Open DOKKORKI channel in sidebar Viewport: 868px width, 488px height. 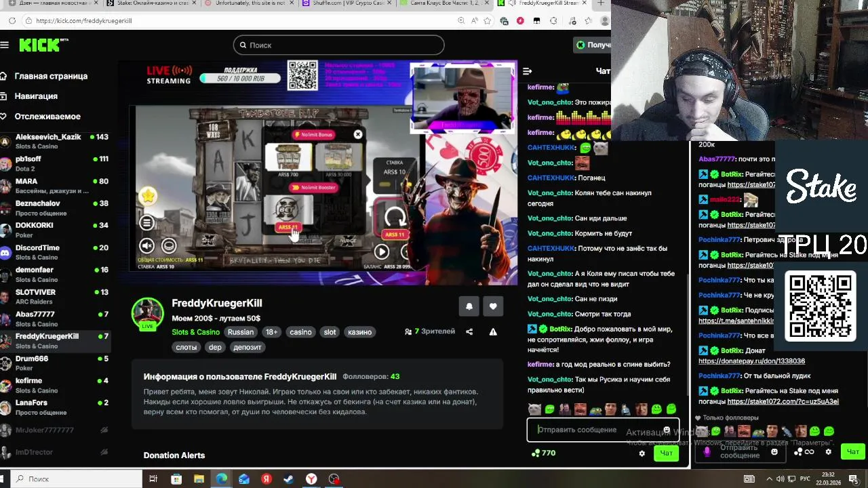(55, 230)
